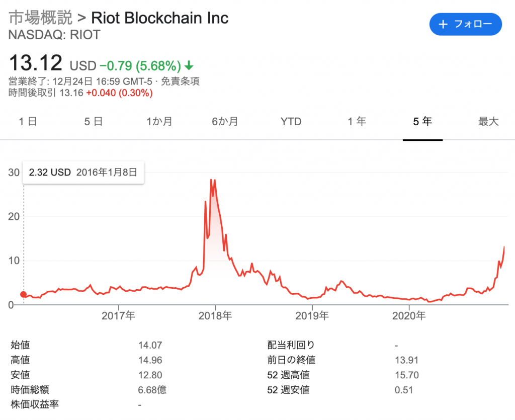
Task: Select the 5年 range tab
Action: 422,121
